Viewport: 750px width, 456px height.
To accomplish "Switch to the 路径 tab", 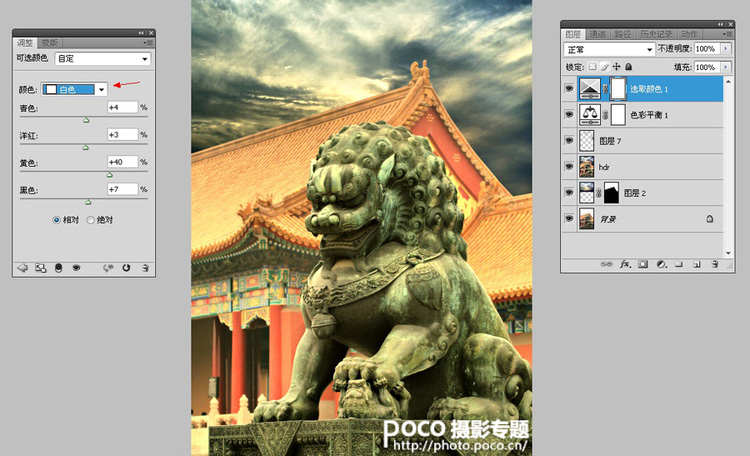I will 623,34.
